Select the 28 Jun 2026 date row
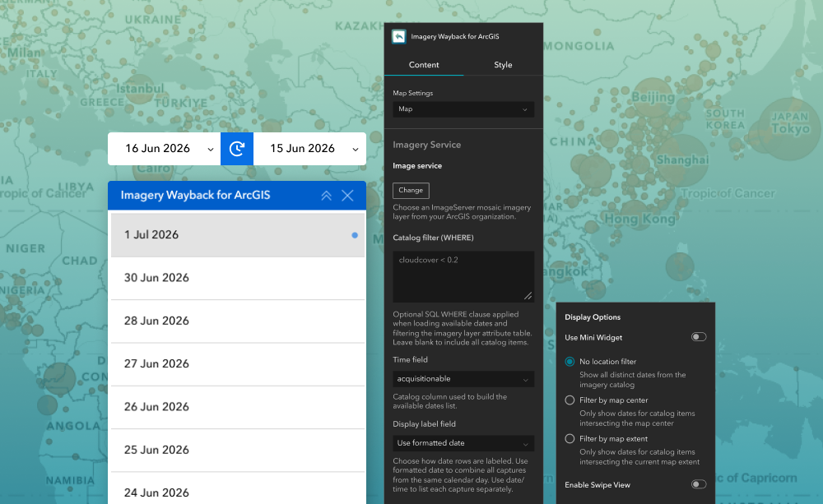The image size is (823, 504). pyautogui.click(x=238, y=321)
